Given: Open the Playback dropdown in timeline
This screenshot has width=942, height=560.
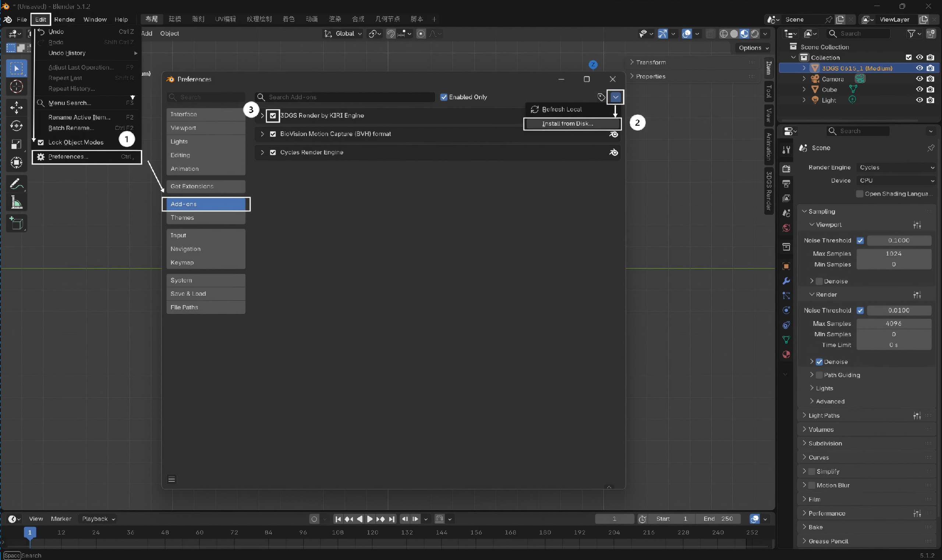Looking at the screenshot, I should pyautogui.click(x=99, y=519).
